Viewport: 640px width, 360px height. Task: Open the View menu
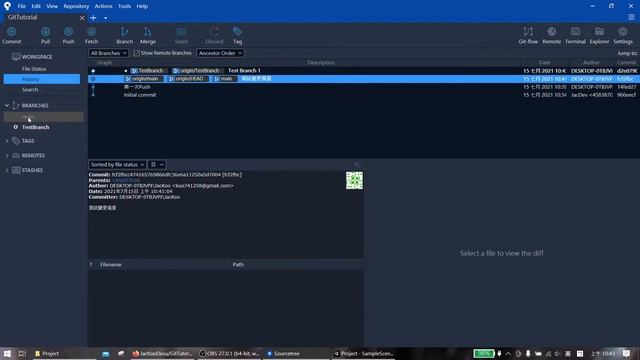[x=52, y=6]
